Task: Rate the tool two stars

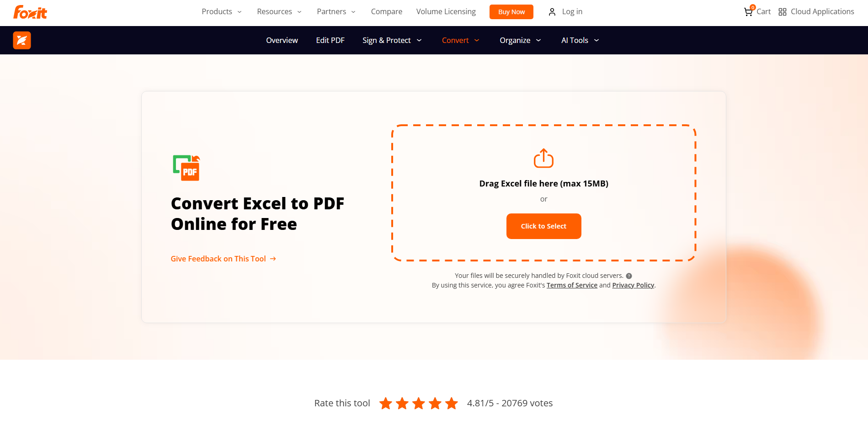Action: 402,403
